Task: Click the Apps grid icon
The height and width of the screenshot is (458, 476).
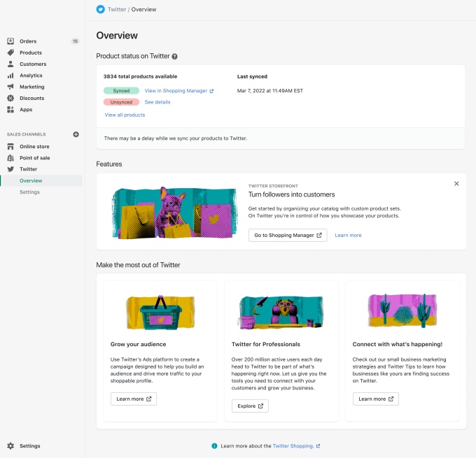Action: click(x=10, y=110)
